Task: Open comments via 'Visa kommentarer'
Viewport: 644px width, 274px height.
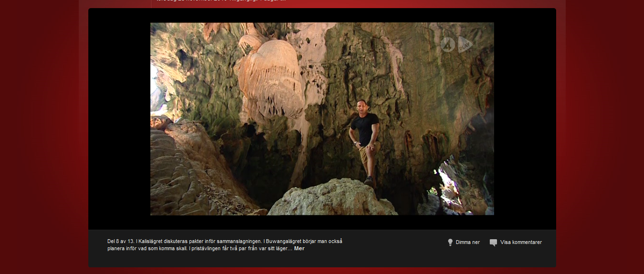Action: (521, 242)
